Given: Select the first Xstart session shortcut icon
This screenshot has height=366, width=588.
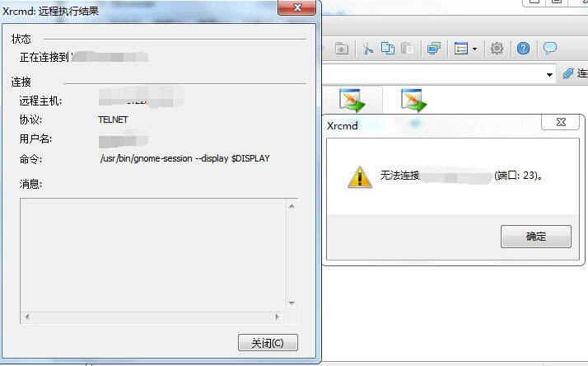Looking at the screenshot, I should (352, 101).
